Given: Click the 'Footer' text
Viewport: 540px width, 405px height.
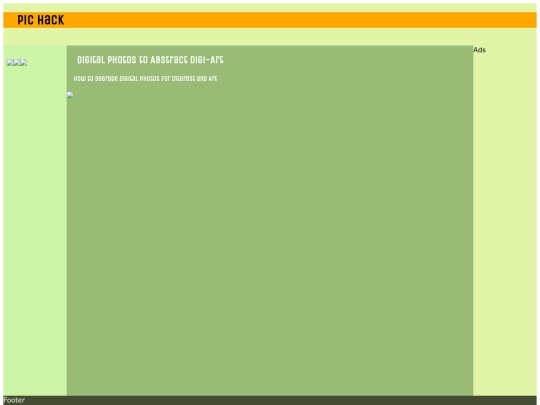Looking at the screenshot, I should point(14,400).
